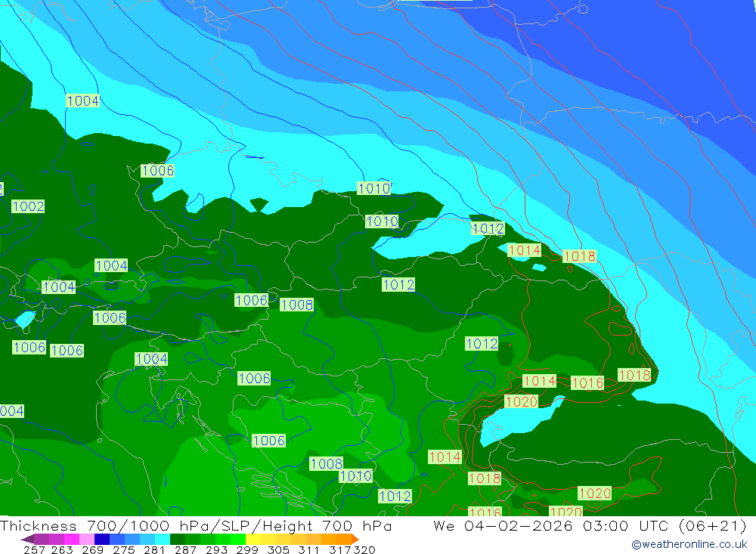756x554 pixels.
Task: Click the orange right arrow of the color scale
Action: click(x=355, y=539)
